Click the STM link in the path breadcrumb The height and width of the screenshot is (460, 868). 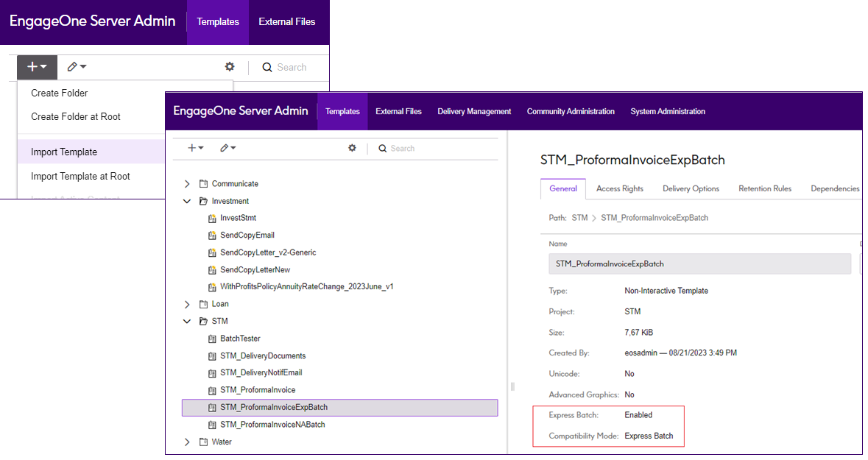pos(579,218)
